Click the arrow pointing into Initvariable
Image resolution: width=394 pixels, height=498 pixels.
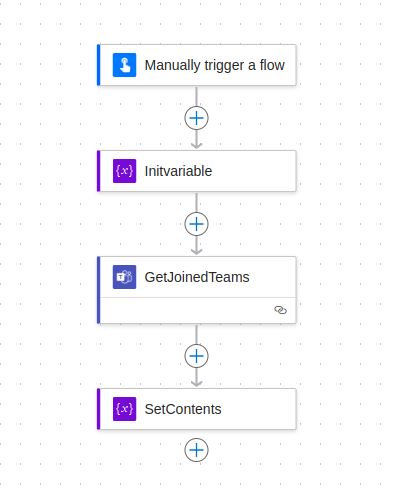pyautogui.click(x=196, y=140)
